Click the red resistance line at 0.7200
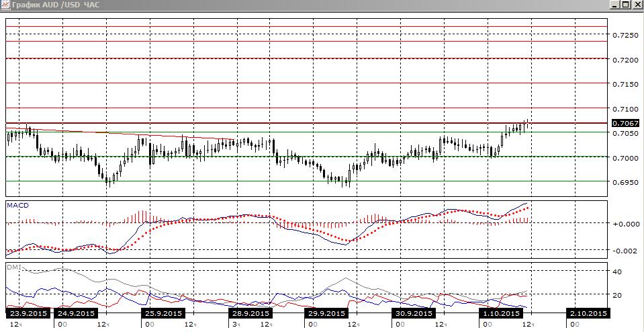The height and width of the screenshot is (332, 644). tap(306, 58)
